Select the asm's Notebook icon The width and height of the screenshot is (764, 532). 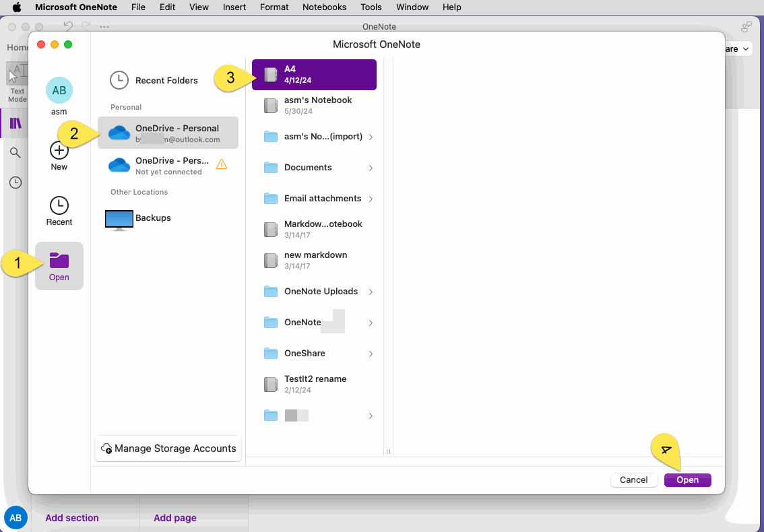(x=271, y=105)
